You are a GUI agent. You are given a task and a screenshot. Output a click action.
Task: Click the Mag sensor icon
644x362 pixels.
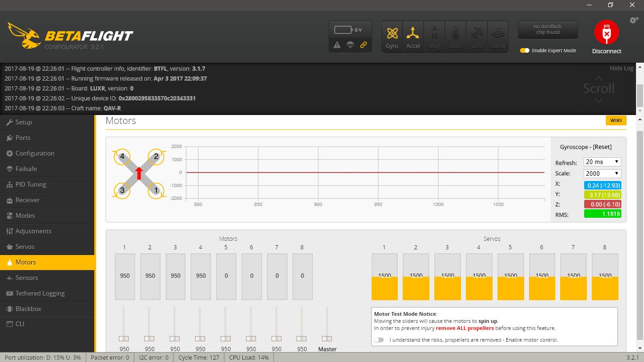[434, 37]
